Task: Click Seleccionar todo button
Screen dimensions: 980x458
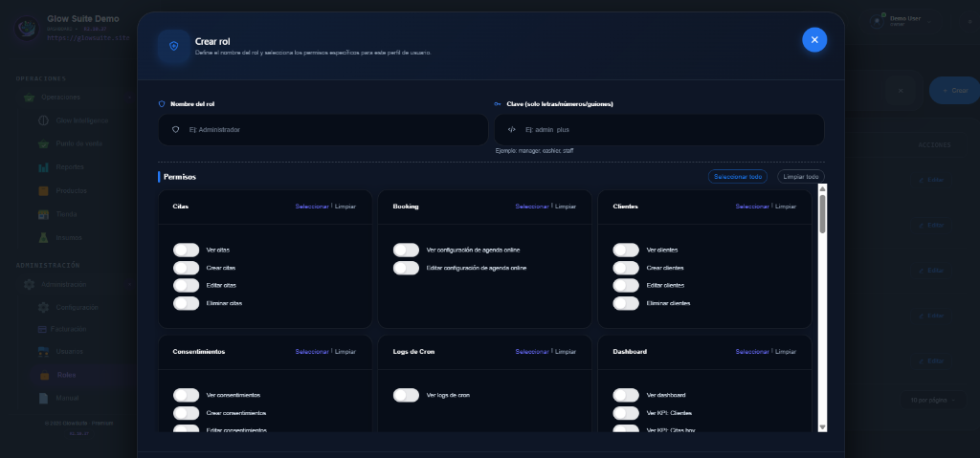Action: [738, 177]
